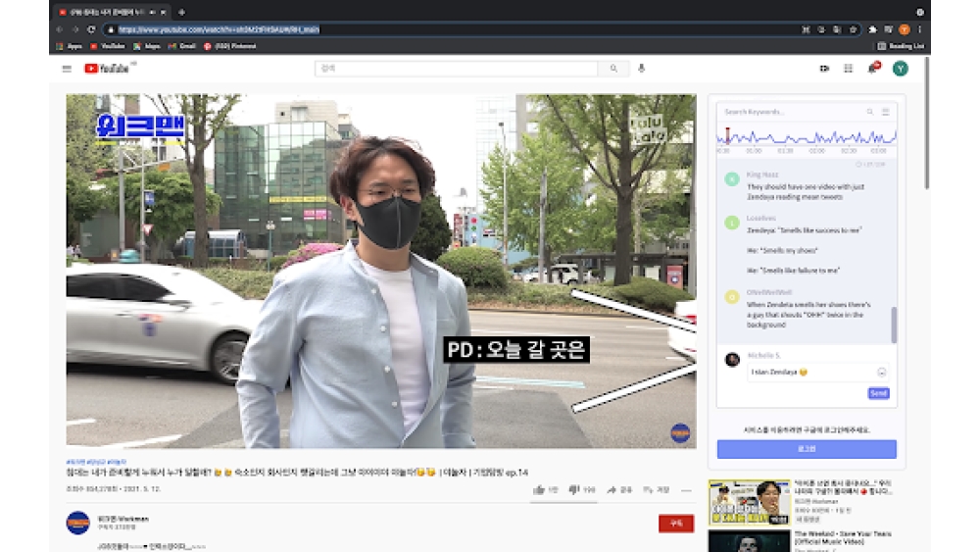Bookmark this page with star icon
Viewport: 980px width, 552px height.
(853, 29)
